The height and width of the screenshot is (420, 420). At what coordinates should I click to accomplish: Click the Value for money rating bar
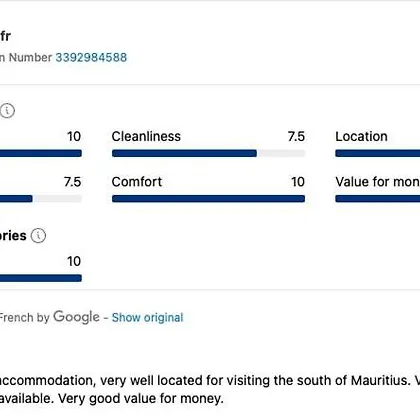(x=378, y=199)
